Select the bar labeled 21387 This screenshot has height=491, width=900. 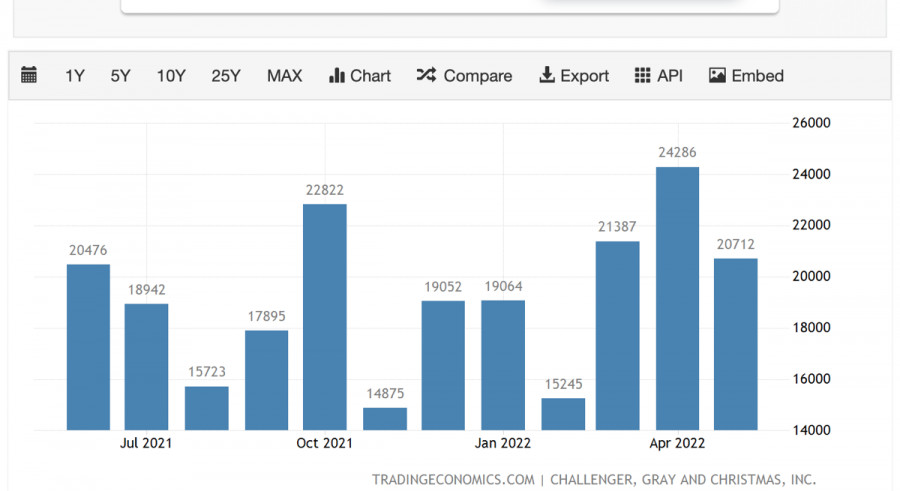coord(617,335)
